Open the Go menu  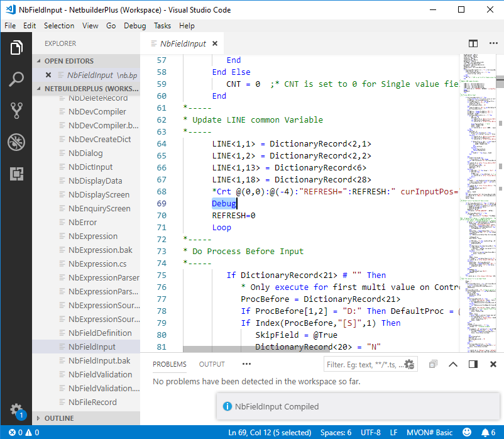pos(111,26)
